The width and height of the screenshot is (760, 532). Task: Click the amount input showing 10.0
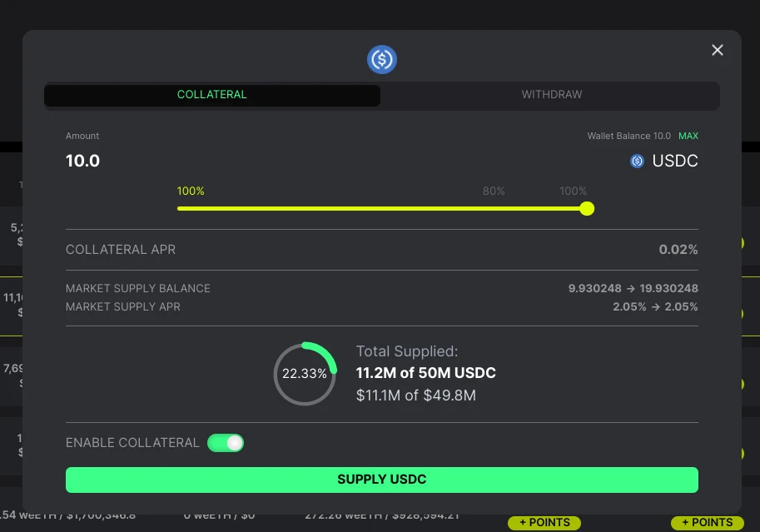[x=83, y=161]
